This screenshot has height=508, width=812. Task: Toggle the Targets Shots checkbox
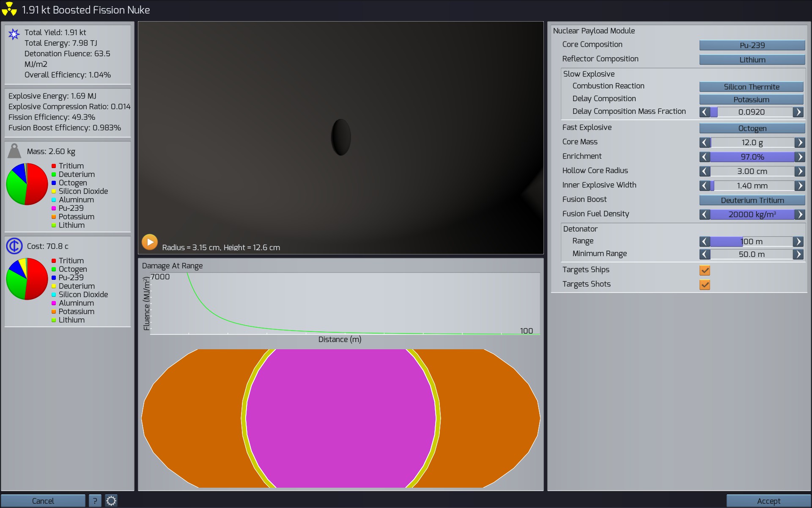click(705, 284)
